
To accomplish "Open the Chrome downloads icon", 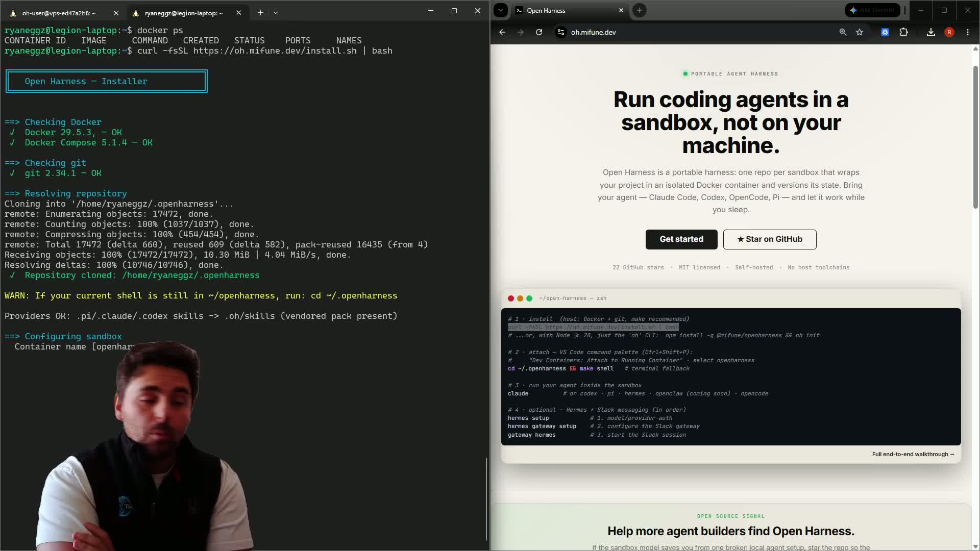I will [931, 32].
